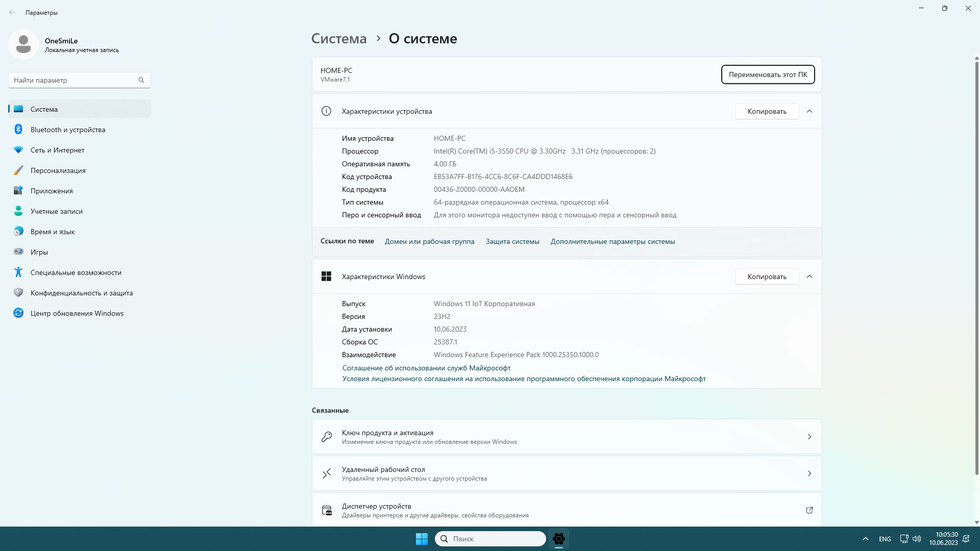980x551 pixels.
Task: Click Переименовать этот ПК button
Action: 767,74
